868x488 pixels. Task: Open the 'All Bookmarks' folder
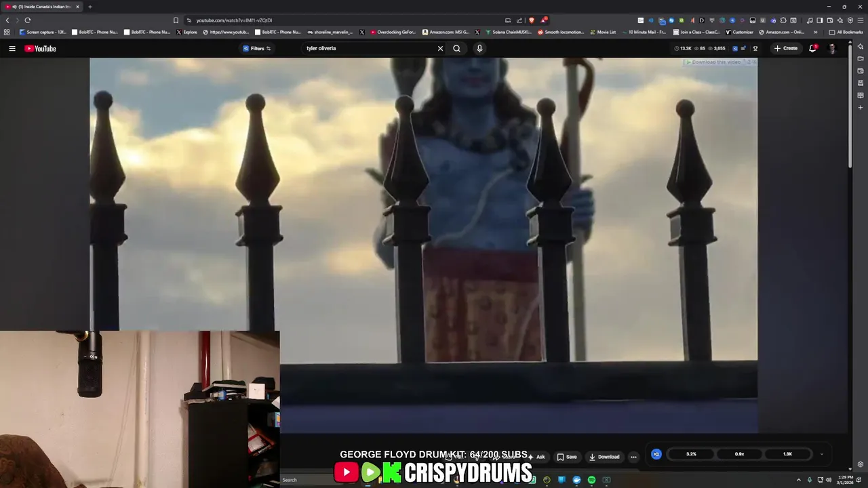[x=846, y=32]
